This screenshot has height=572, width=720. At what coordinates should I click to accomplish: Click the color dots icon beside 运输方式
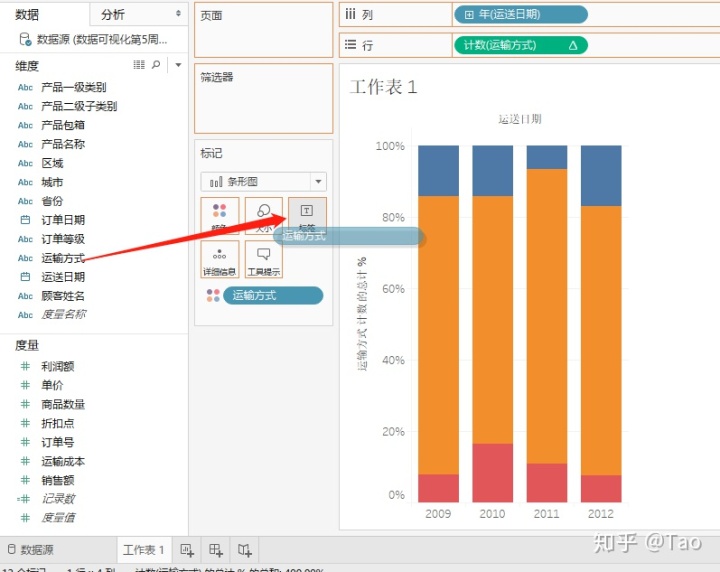pos(213,295)
